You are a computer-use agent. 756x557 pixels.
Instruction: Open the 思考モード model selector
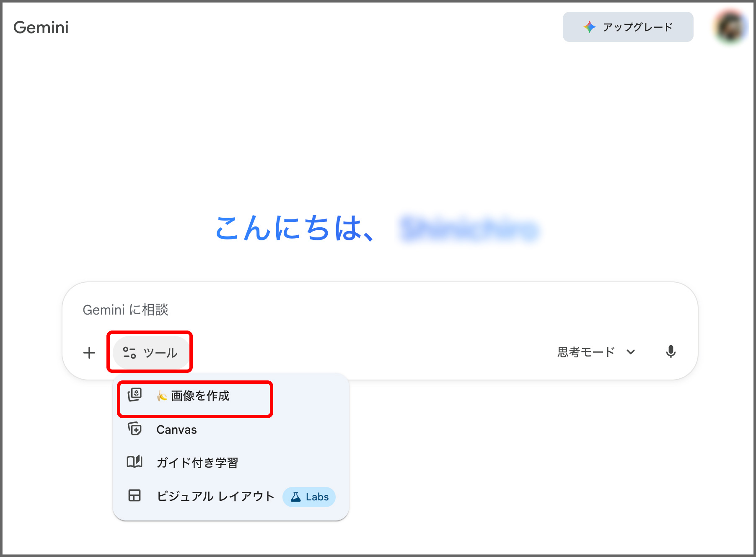coord(587,352)
